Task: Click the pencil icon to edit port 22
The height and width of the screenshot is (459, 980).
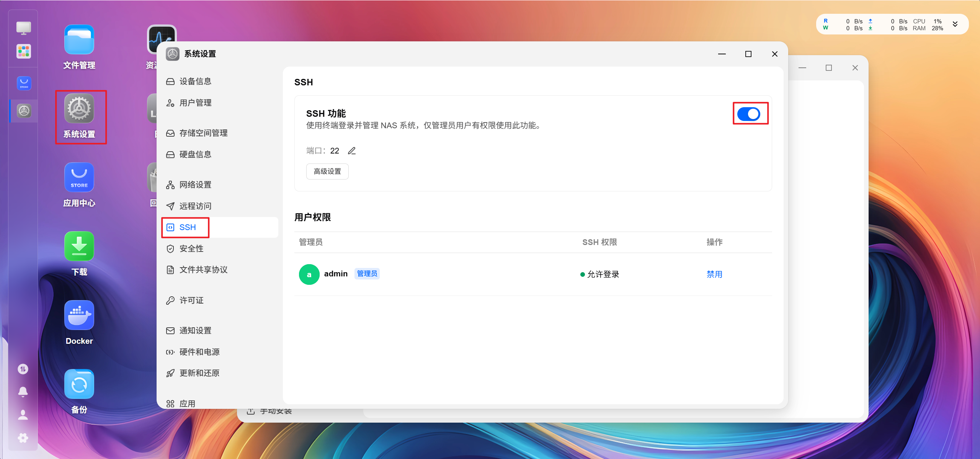Action: 352,151
